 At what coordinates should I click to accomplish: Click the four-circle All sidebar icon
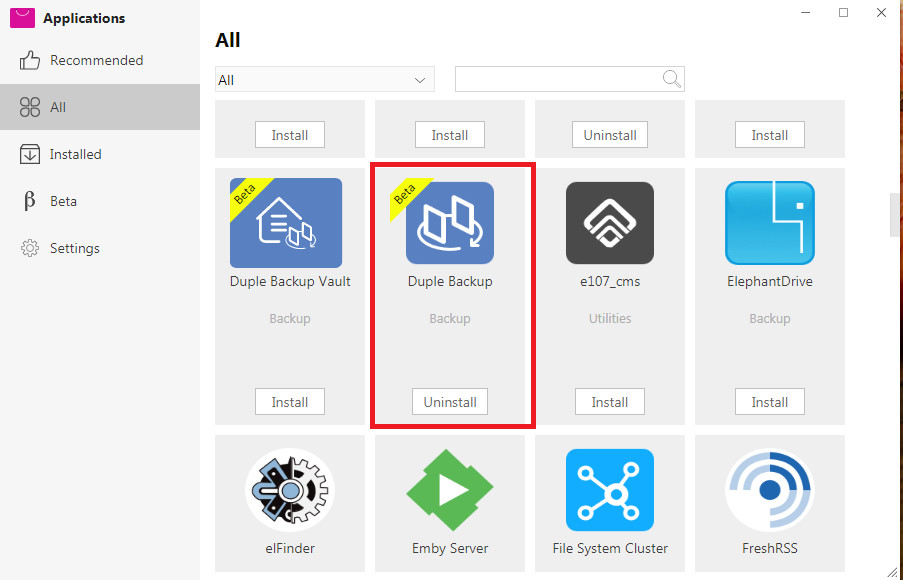[x=29, y=107]
